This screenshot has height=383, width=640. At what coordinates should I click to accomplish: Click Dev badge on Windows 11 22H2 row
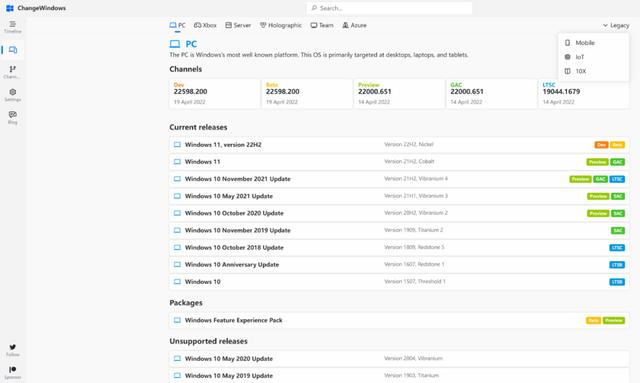pos(601,145)
